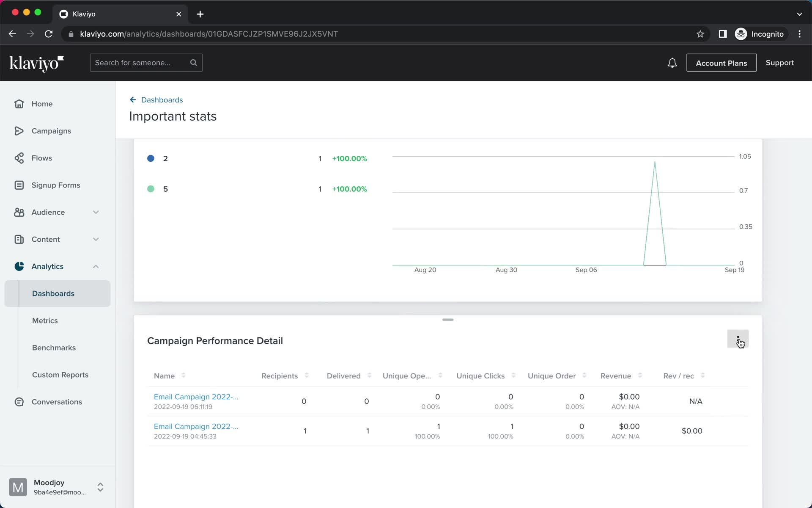Open Signup Forms section
This screenshot has height=508, width=812.
[55, 185]
